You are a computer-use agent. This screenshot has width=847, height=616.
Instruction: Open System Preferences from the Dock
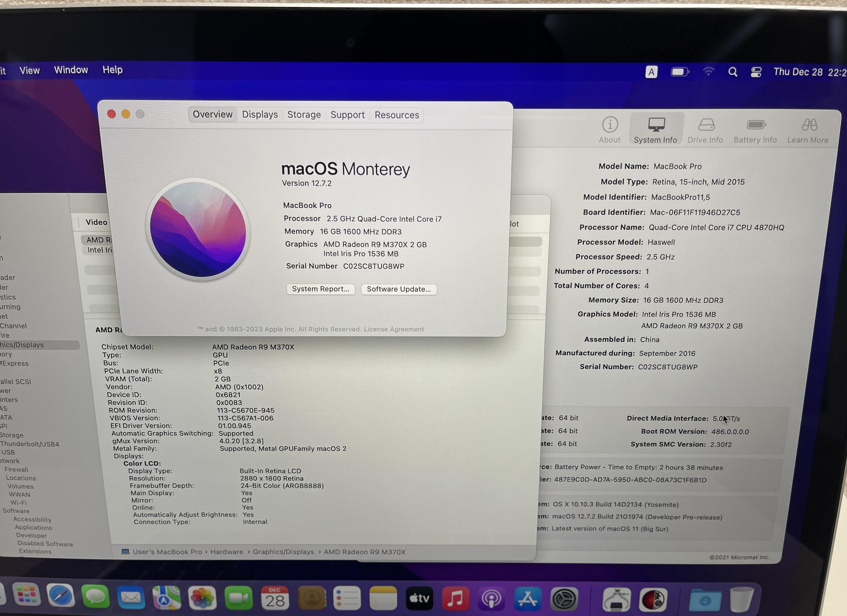pos(564,599)
